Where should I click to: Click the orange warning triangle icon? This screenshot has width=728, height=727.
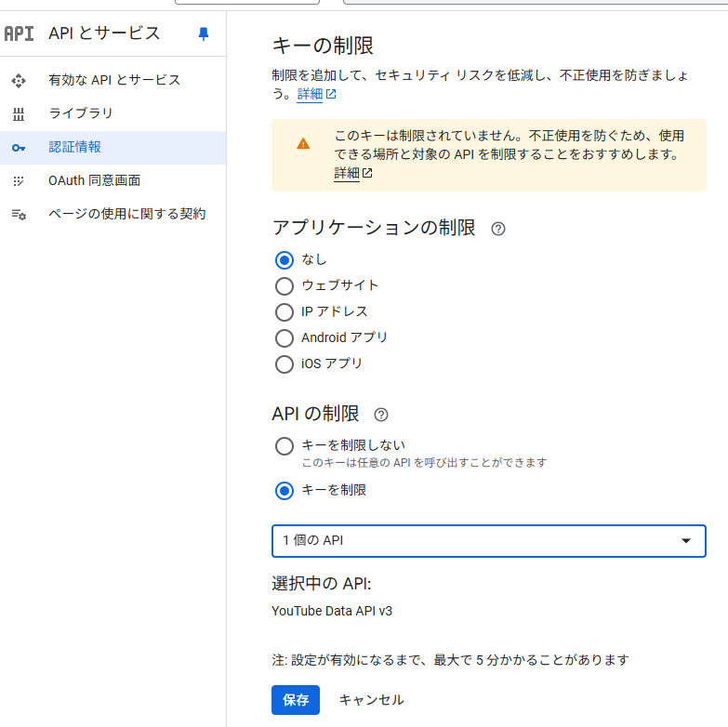coord(303,143)
